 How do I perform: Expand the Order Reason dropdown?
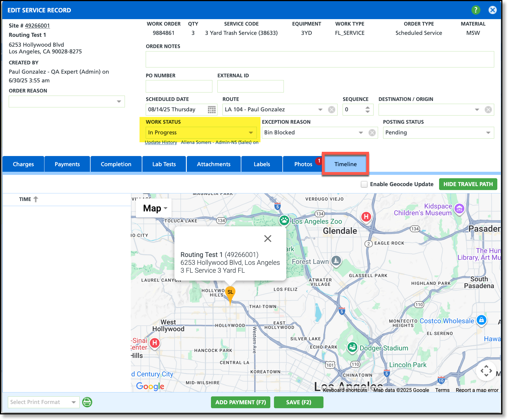click(x=119, y=102)
